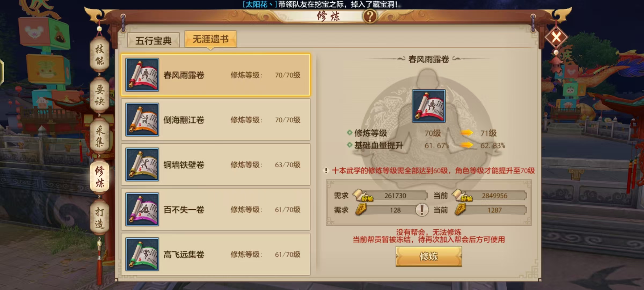Select the 无涯遗书 tab

[x=211, y=39]
